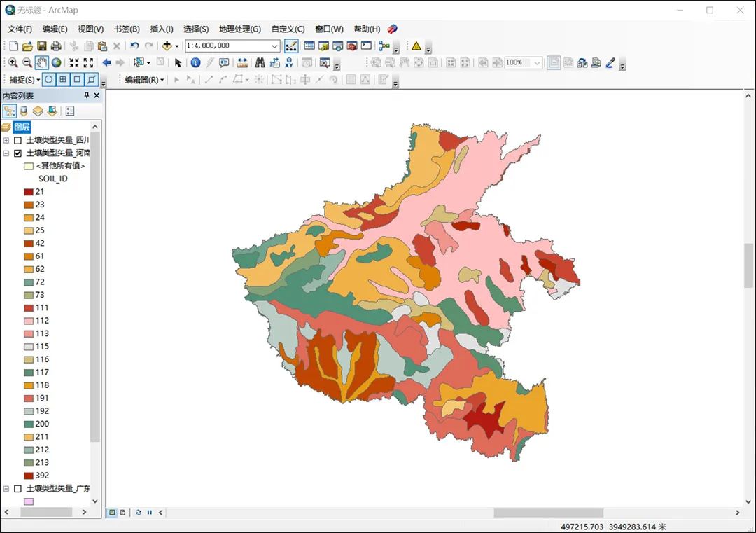Collapse the 土壤类型矢量_河南 layer tree
The height and width of the screenshot is (533, 756).
click(x=6, y=153)
